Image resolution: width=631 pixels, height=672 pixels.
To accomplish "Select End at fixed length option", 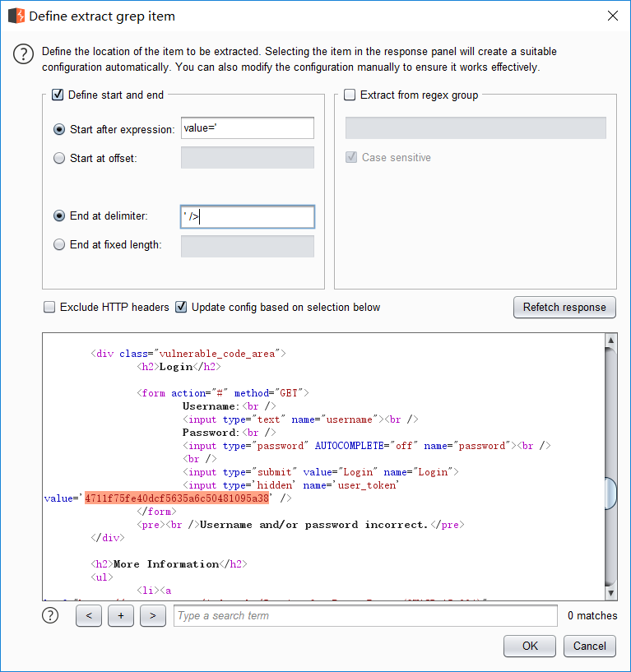I will [x=59, y=244].
